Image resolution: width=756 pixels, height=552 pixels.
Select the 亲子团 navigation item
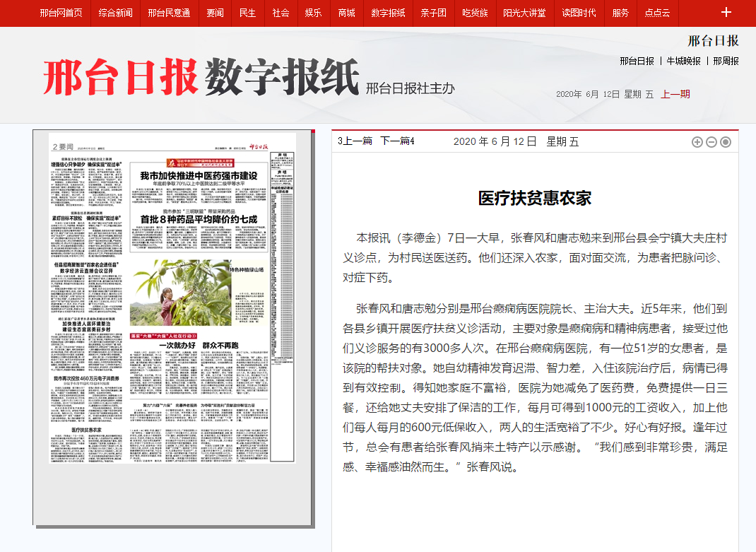[433, 13]
